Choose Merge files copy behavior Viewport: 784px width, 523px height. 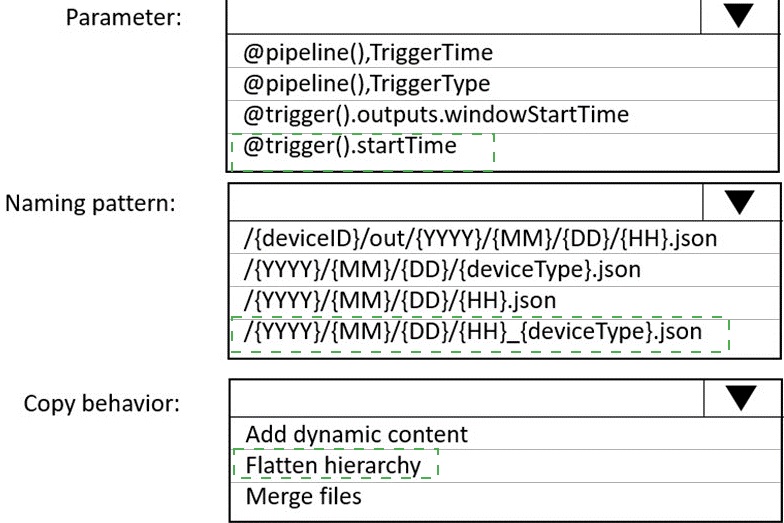303,496
